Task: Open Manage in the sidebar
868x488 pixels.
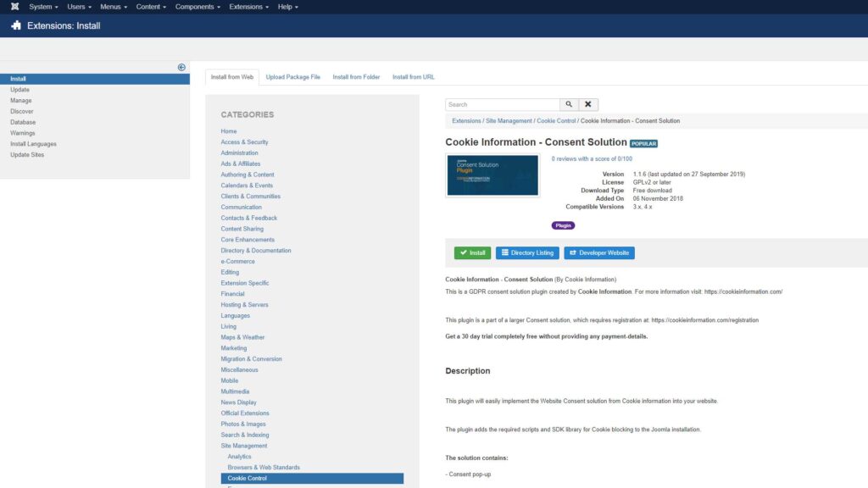Action: coord(21,100)
